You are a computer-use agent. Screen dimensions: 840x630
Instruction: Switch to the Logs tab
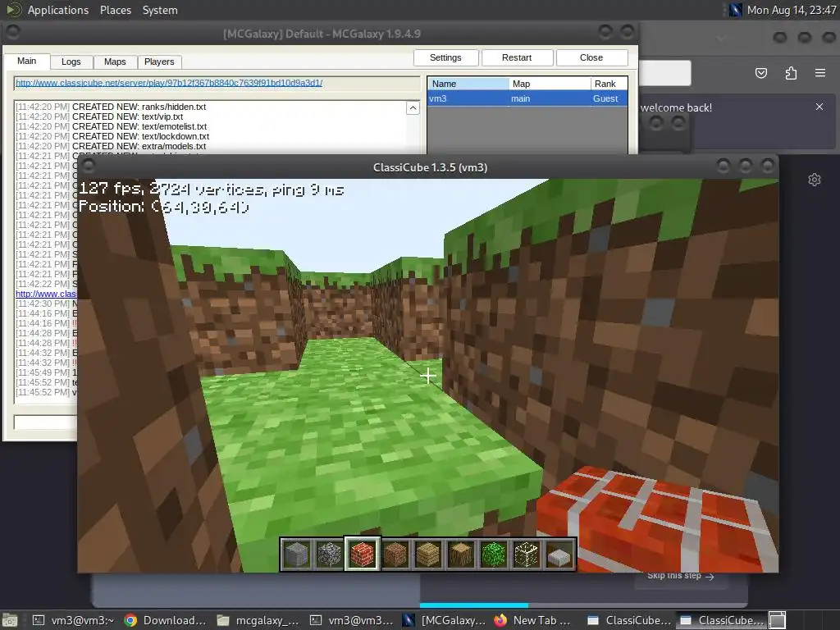point(71,62)
